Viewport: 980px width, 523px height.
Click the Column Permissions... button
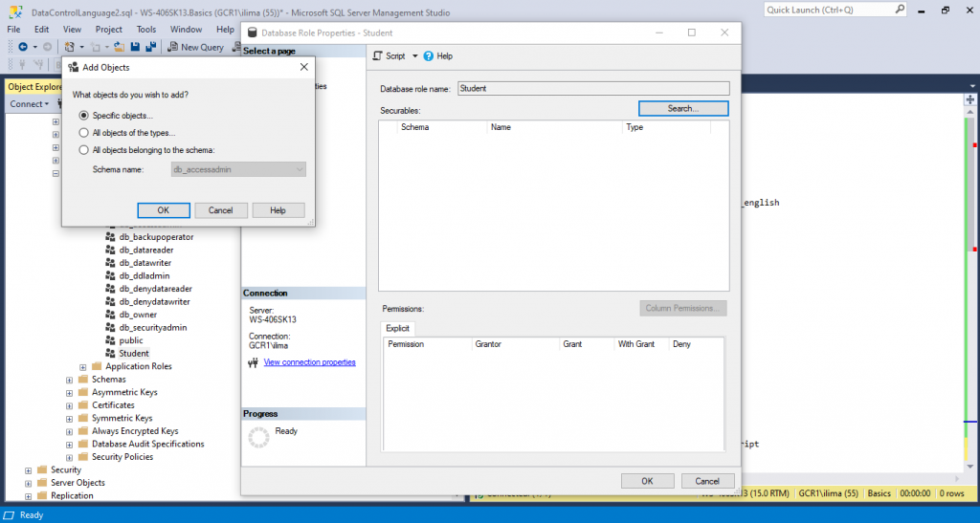(x=683, y=308)
